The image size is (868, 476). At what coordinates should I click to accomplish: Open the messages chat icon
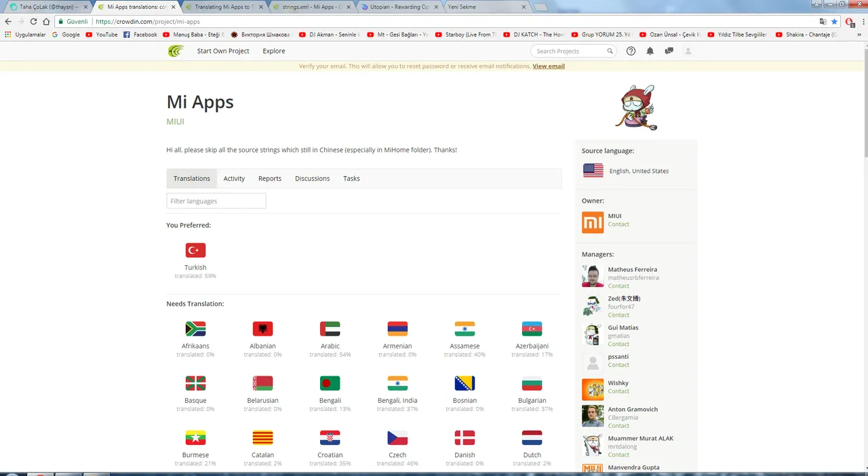point(669,51)
